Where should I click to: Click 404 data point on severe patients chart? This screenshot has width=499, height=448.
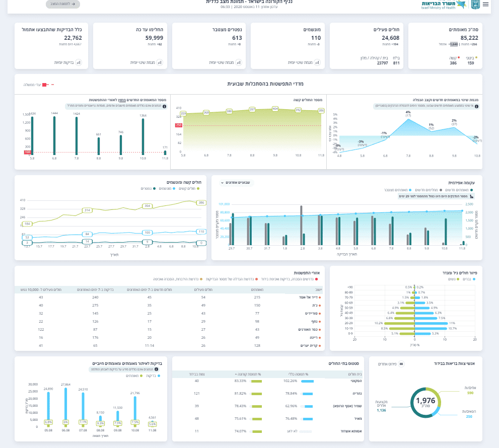(275, 109)
